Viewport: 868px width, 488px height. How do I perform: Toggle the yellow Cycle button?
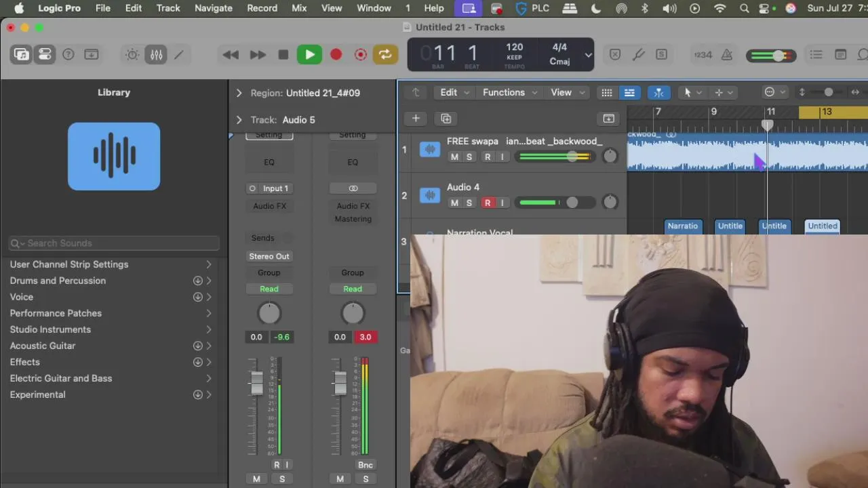(x=385, y=55)
